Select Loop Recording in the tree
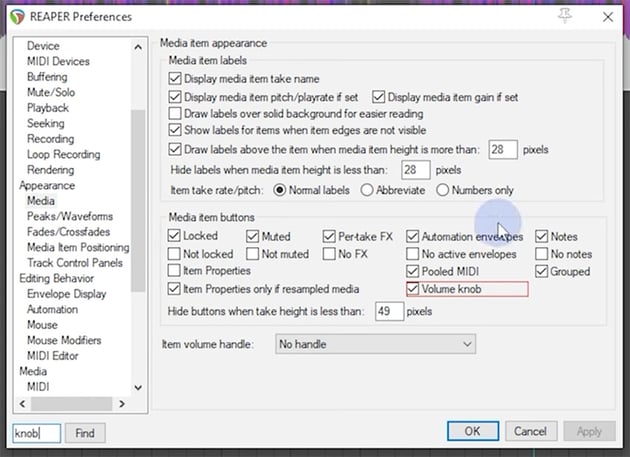 (63, 154)
